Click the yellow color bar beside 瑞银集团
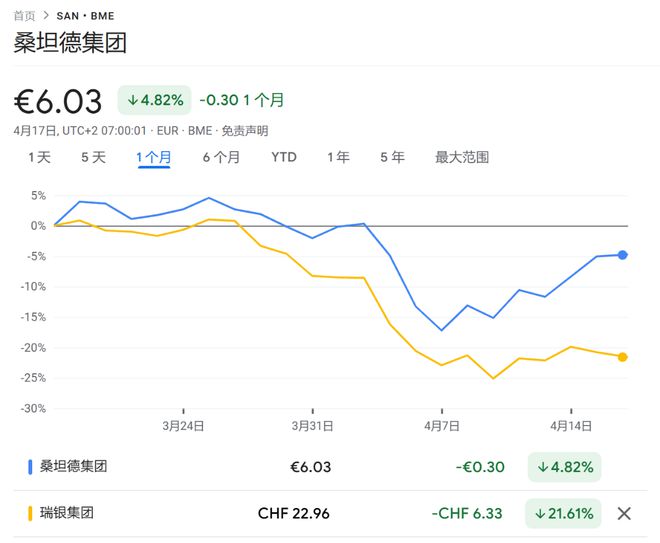 pos(30,513)
